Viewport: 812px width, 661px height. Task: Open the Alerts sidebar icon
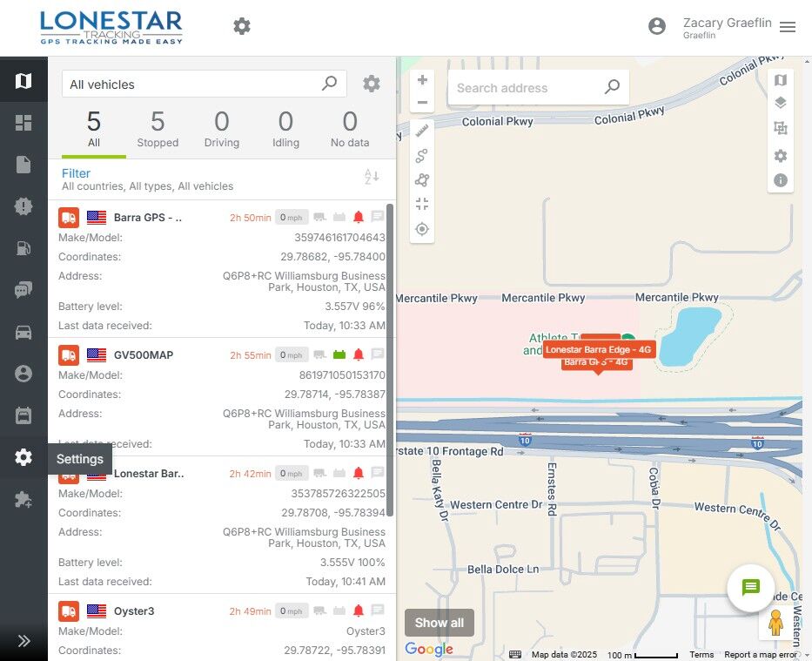tap(23, 206)
